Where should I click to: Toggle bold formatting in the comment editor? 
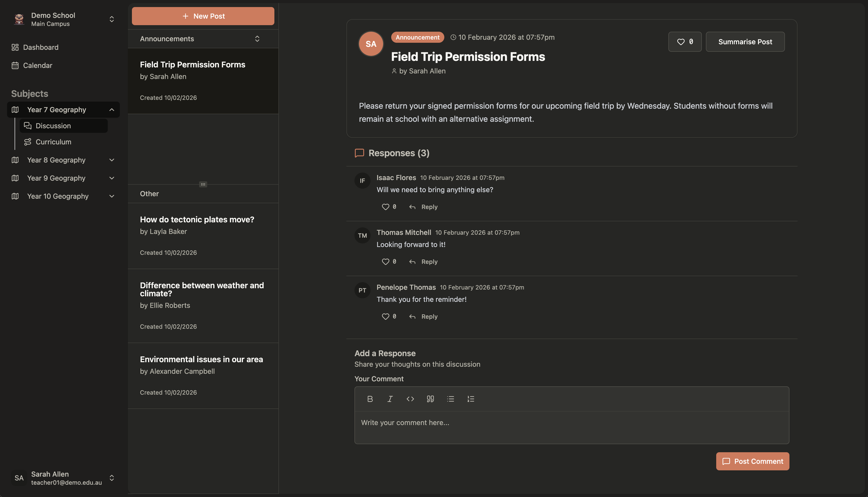pos(370,399)
